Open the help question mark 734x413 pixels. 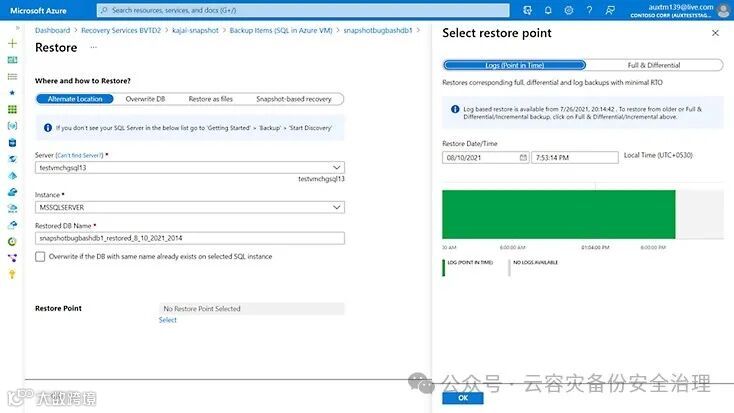[589, 10]
